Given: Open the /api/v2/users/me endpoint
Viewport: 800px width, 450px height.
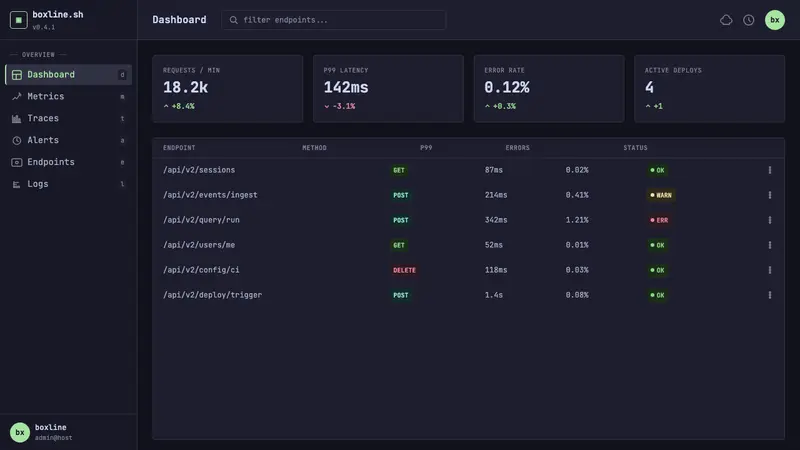Looking at the screenshot, I should click(199, 245).
